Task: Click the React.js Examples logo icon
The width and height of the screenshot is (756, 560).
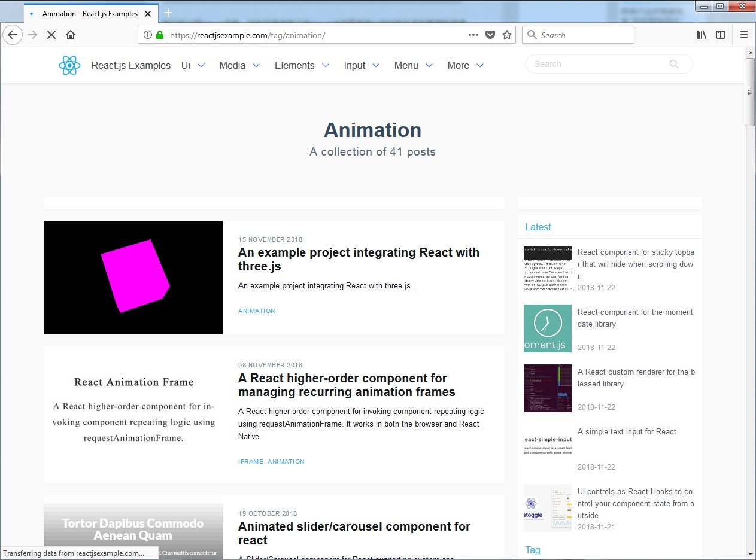Action: click(x=69, y=65)
